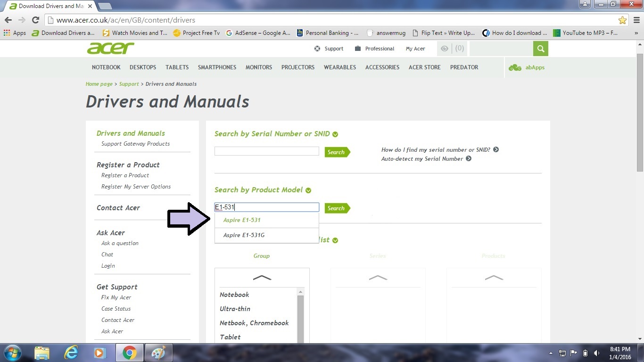Viewport: 644px width, 362px height.
Task: Show hidden tray icons arrow
Action: point(551,353)
